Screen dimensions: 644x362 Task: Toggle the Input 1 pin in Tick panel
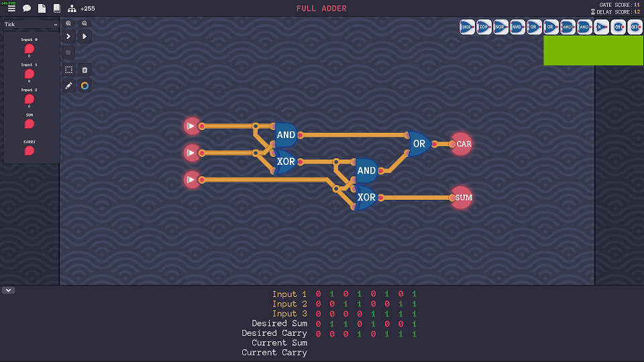coord(29,74)
